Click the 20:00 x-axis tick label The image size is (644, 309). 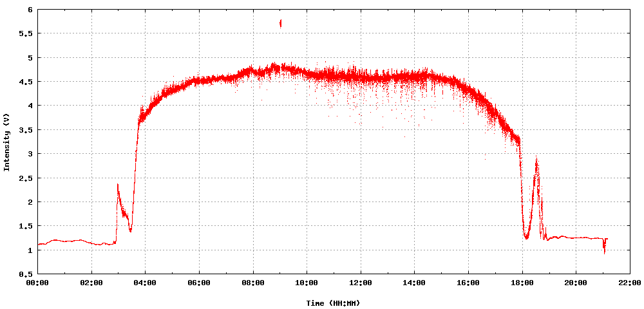pos(576,283)
